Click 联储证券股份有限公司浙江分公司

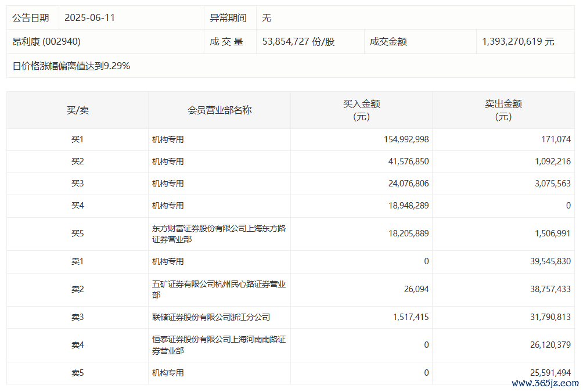click(x=211, y=317)
